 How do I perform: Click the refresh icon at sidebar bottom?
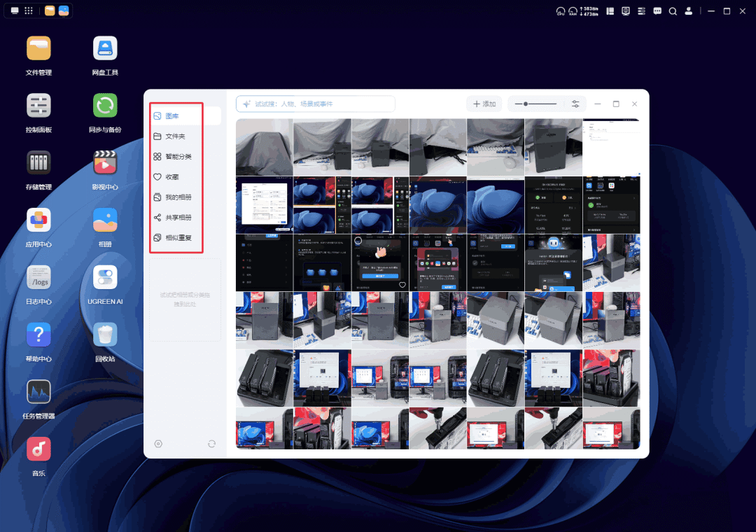211,444
